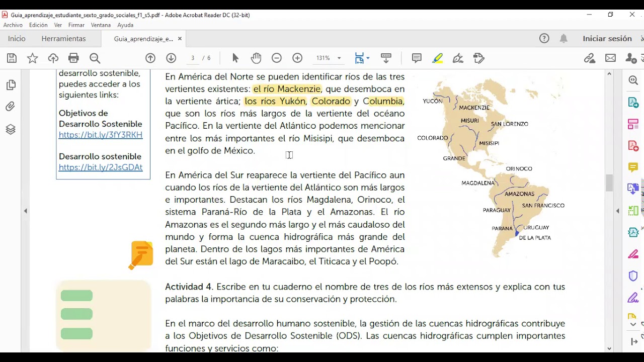The height and width of the screenshot is (362, 644).
Task: Zoom out with minus button
Action: point(277,58)
